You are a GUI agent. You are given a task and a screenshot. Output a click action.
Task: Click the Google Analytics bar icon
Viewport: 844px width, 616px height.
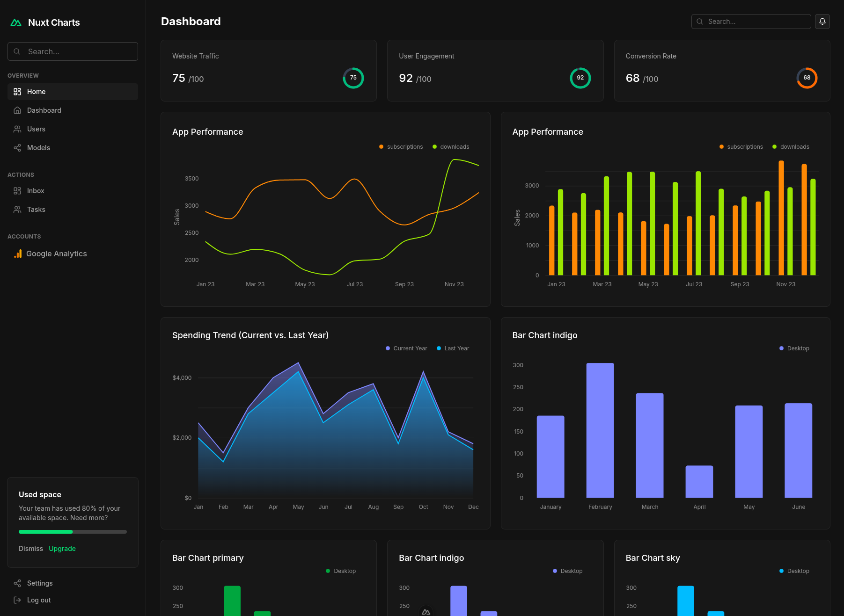pyautogui.click(x=18, y=254)
